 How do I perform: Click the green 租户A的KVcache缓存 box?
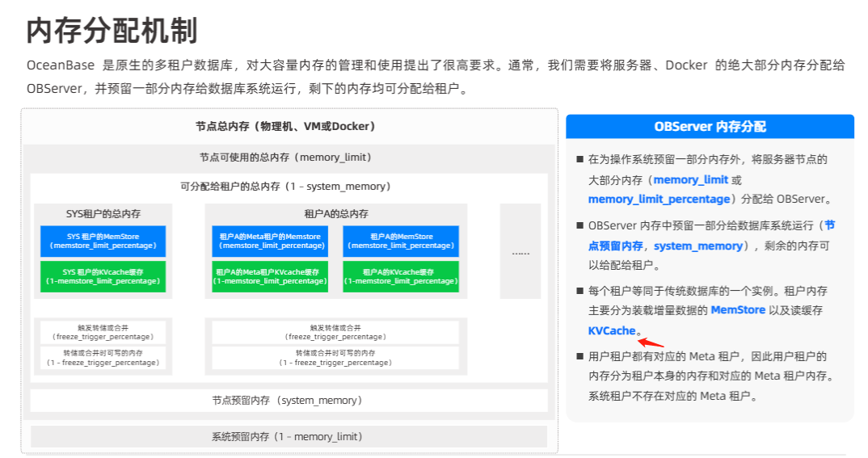401,276
